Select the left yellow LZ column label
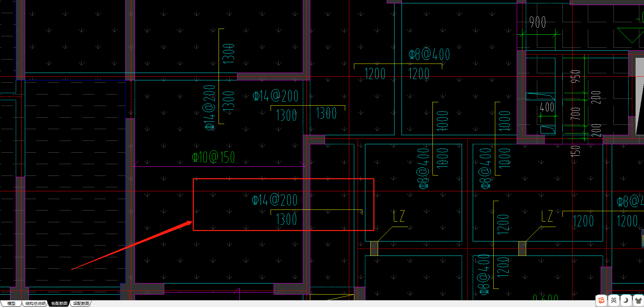This screenshot has width=644, height=307. tap(399, 216)
